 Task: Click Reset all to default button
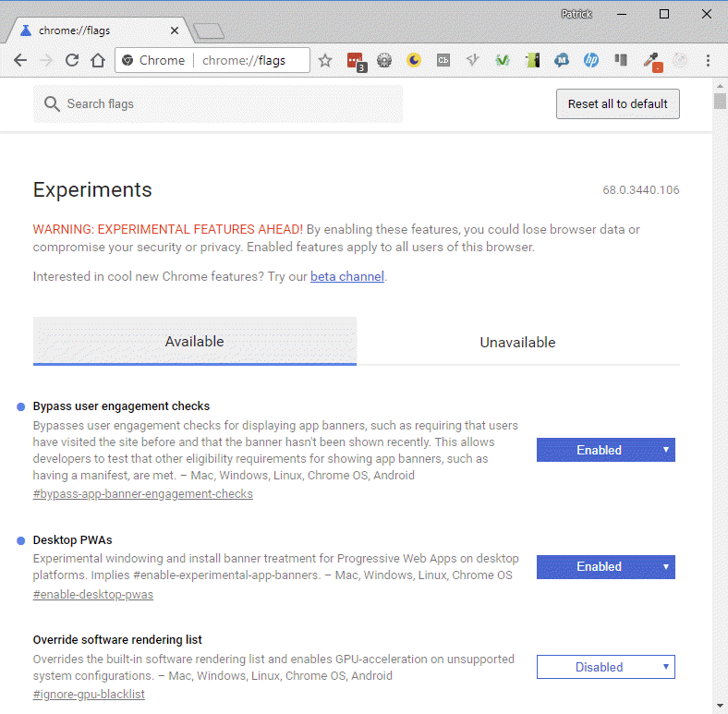(617, 103)
